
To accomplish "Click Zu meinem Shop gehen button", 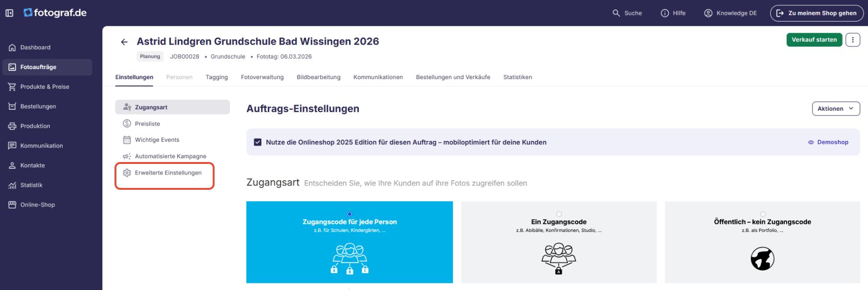I will tap(817, 13).
